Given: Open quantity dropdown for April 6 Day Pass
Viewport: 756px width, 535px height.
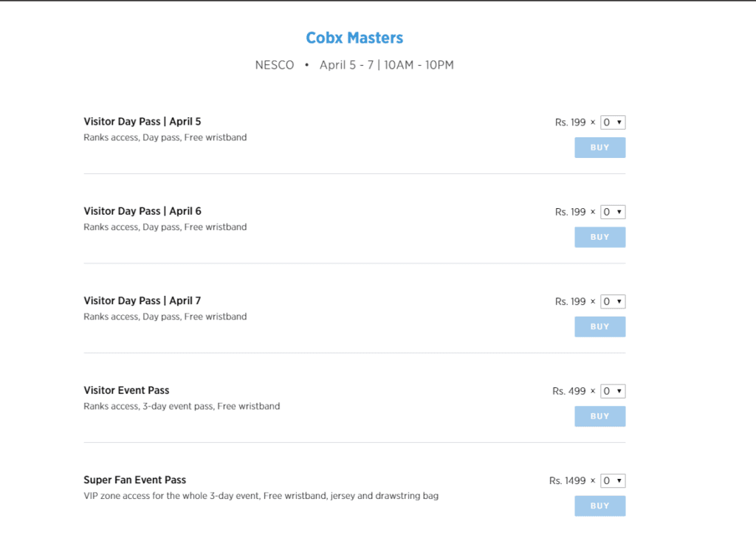Looking at the screenshot, I should coord(613,212).
